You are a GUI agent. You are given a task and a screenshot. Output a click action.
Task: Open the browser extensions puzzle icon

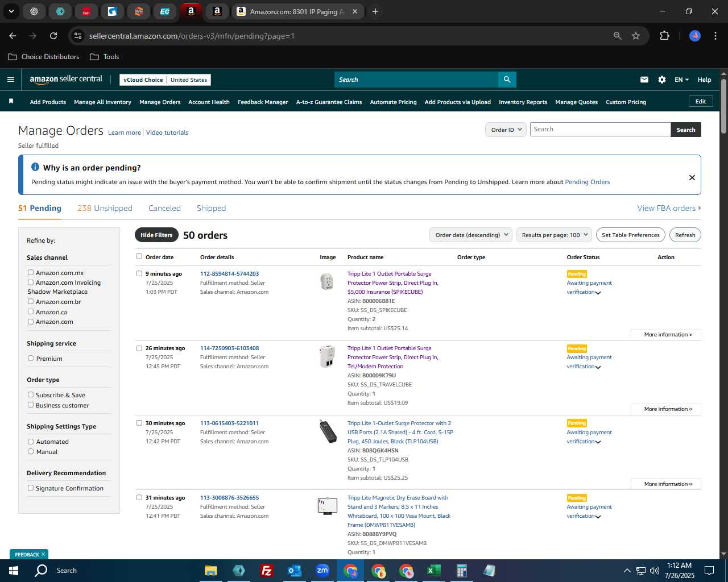pos(664,36)
